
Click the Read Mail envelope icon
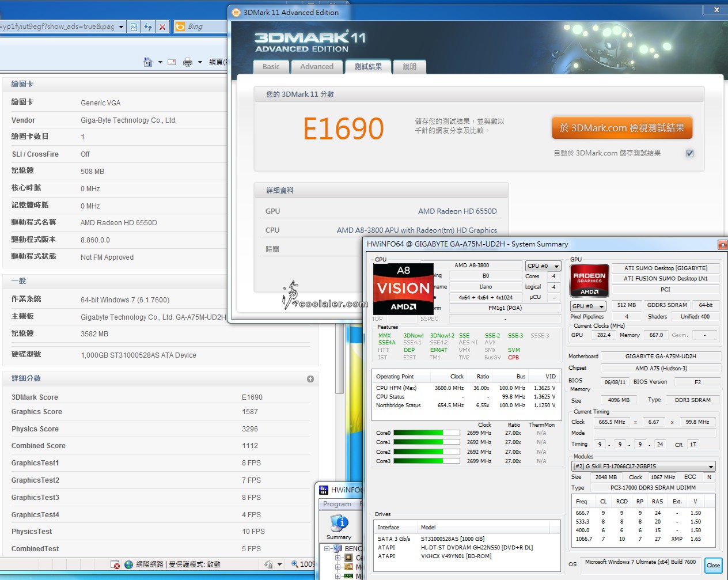click(172, 62)
